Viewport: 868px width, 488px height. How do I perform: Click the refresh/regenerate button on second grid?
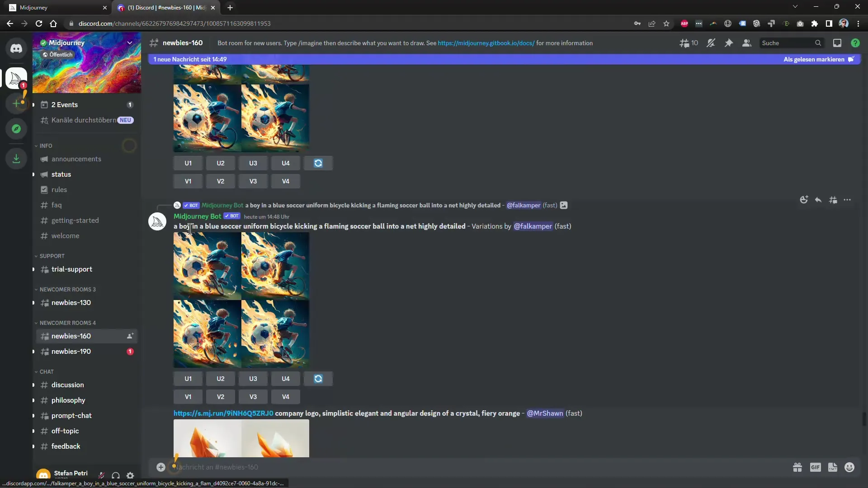point(318,378)
